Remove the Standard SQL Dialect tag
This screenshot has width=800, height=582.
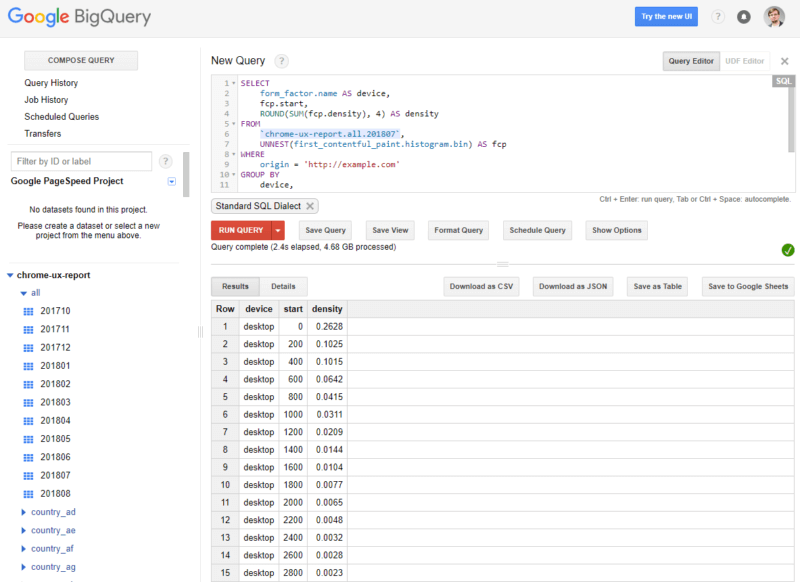(310, 206)
